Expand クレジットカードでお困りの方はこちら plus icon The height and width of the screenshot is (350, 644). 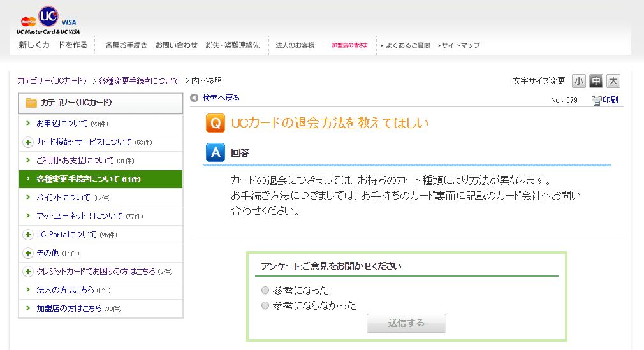28,272
